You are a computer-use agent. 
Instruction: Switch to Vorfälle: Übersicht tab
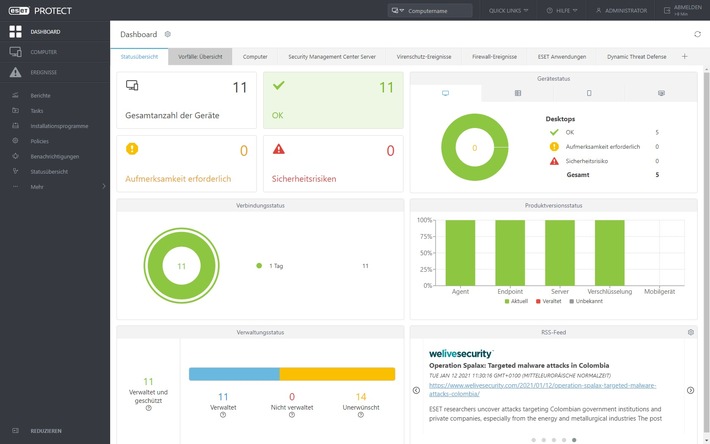click(x=200, y=57)
